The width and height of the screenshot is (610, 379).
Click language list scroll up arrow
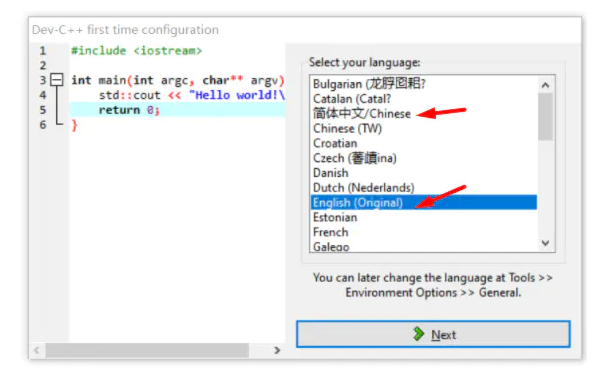click(545, 85)
